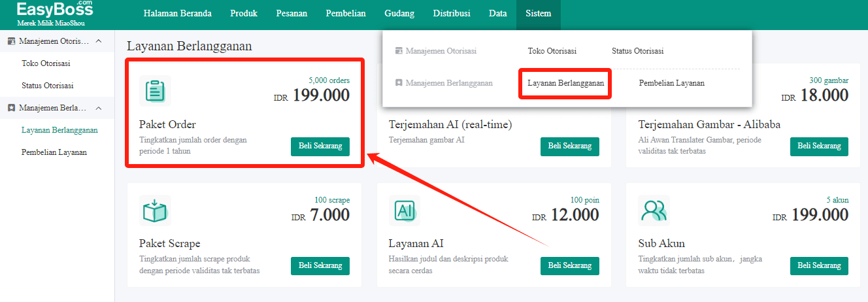Click the sidebar Manajemen Otorisasi icon
Image resolution: width=868 pixels, height=302 pixels.
pyautogui.click(x=11, y=41)
